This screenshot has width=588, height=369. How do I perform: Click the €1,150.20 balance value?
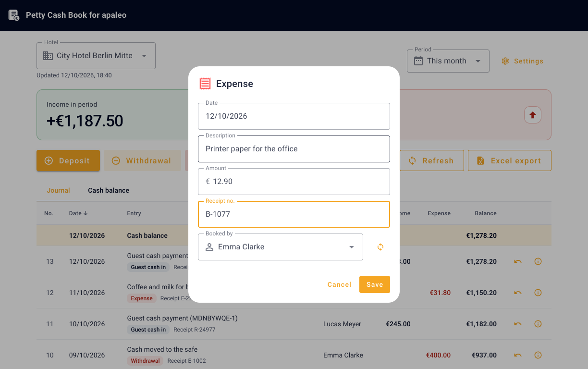pos(481,293)
